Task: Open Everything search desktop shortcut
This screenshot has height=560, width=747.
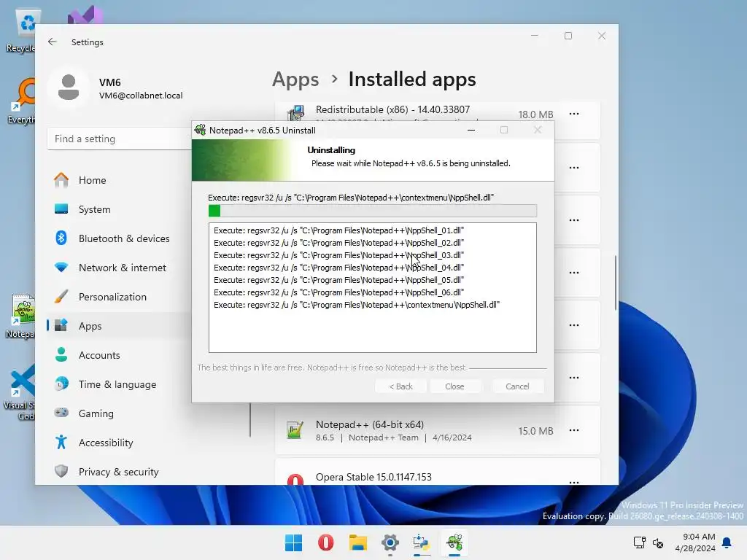Action: coord(22,102)
